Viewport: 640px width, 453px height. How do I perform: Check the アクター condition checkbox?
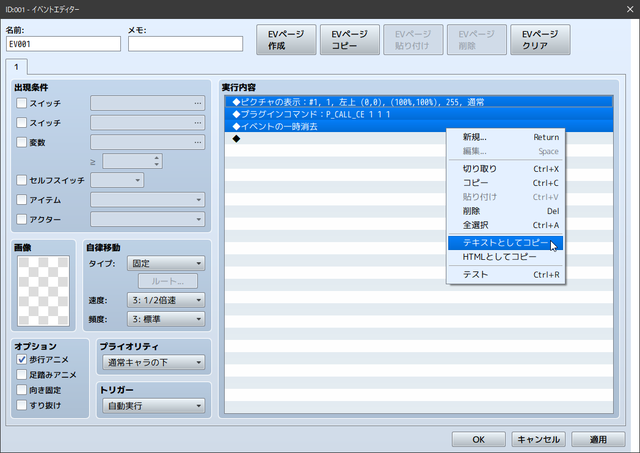tap(22, 219)
